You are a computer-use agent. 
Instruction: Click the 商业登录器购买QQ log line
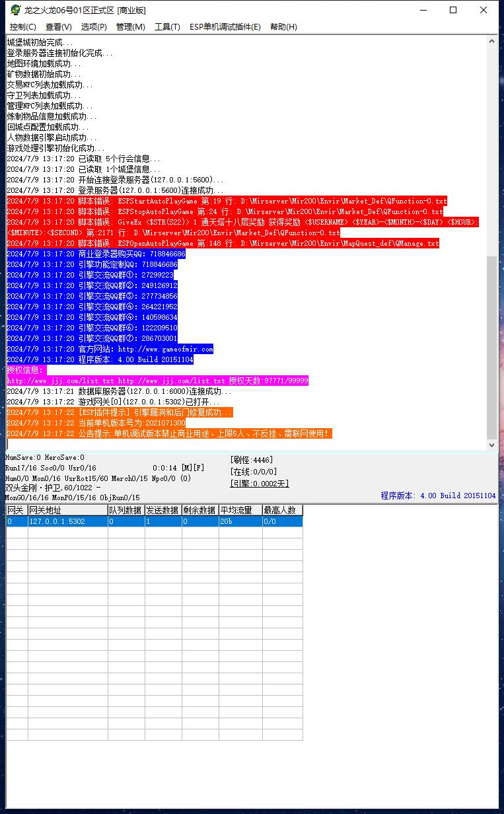(x=96, y=254)
